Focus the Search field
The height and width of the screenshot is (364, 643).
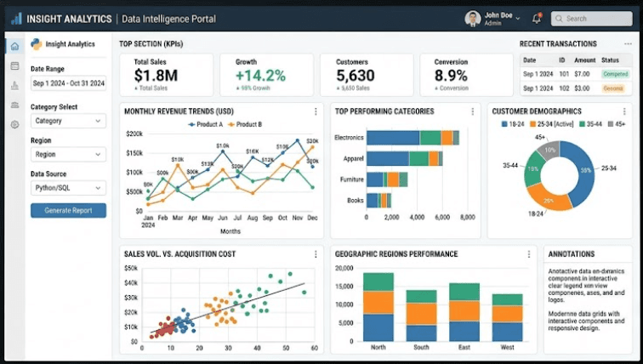(x=591, y=19)
